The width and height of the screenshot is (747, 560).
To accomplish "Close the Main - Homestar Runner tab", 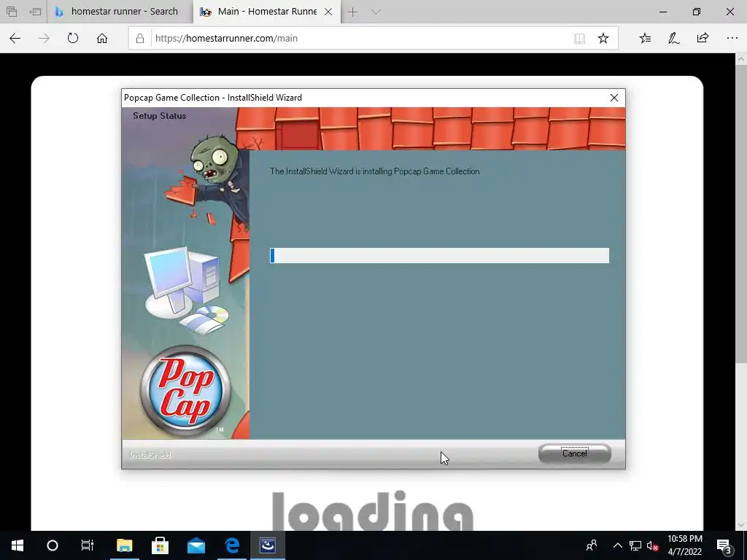I will pos(328,12).
